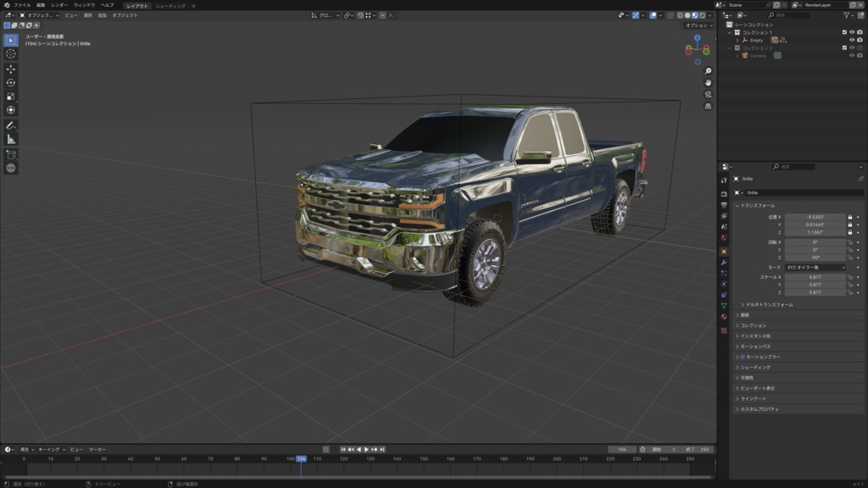
Task: Click the viewport zoom magnifier icon
Action: pos(708,71)
